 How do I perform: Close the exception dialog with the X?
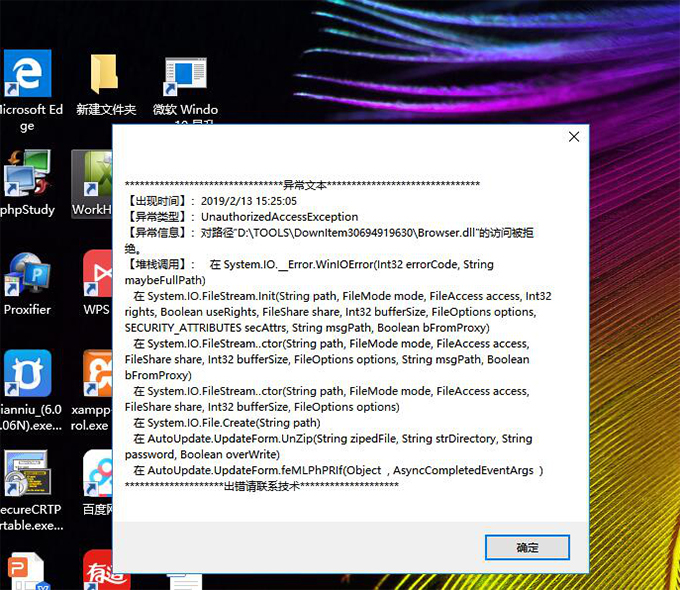tap(573, 137)
